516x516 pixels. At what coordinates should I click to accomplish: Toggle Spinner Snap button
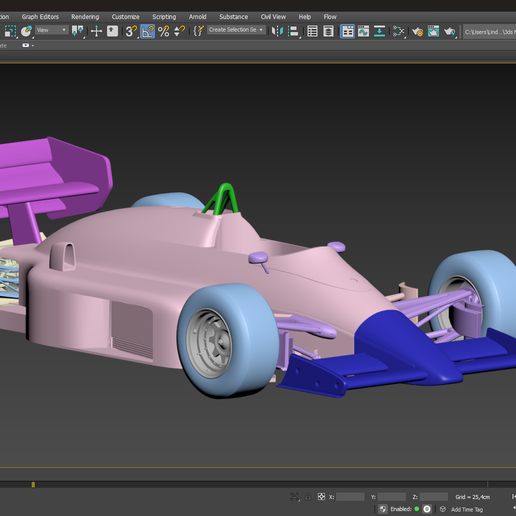point(179,31)
